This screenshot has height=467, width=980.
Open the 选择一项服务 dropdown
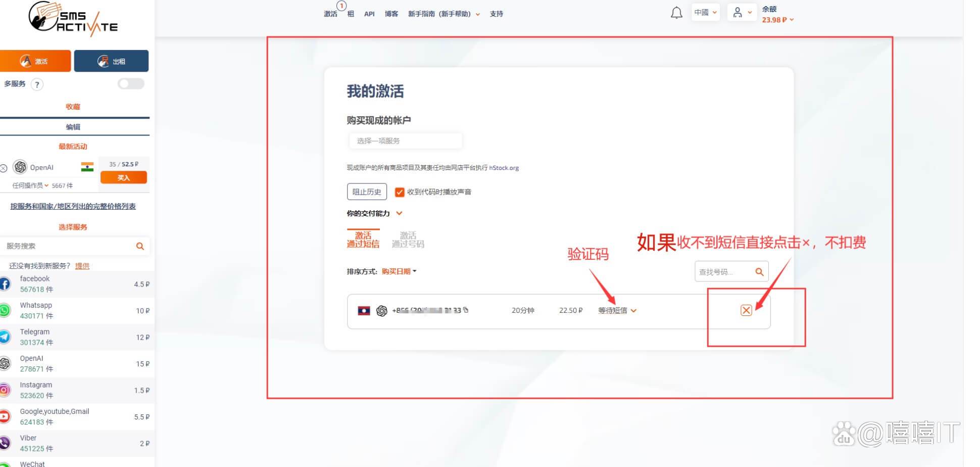405,141
